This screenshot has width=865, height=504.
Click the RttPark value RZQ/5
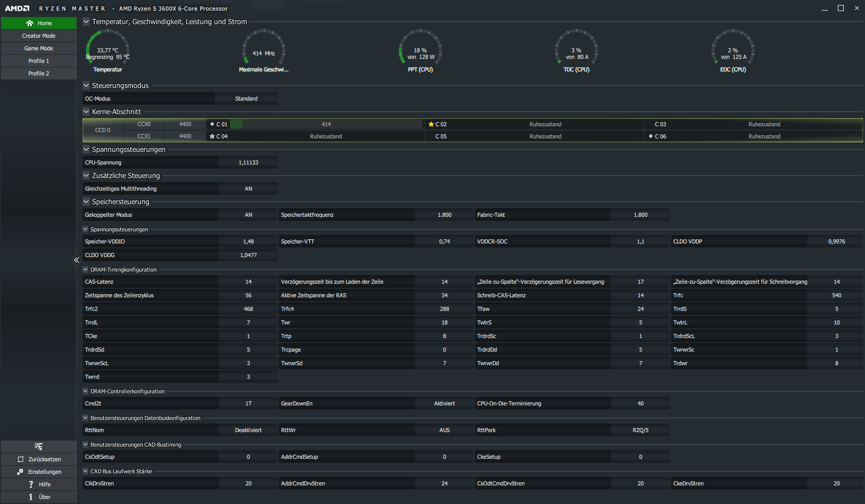[640, 430]
